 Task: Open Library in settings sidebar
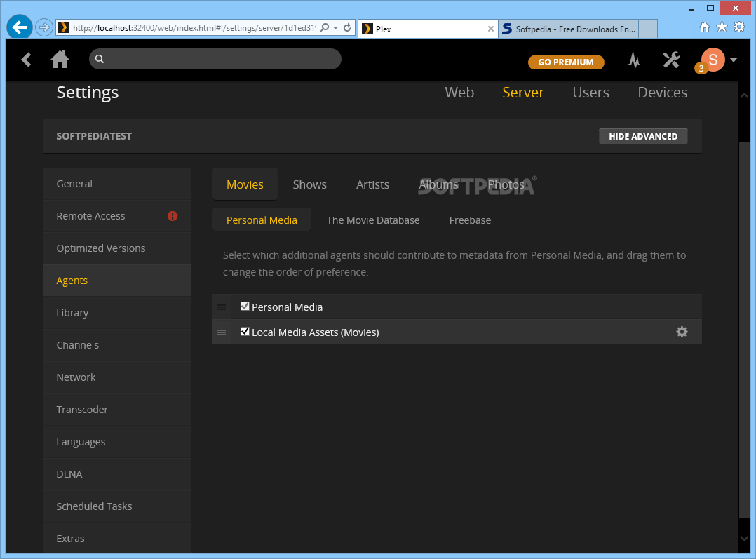click(117, 313)
